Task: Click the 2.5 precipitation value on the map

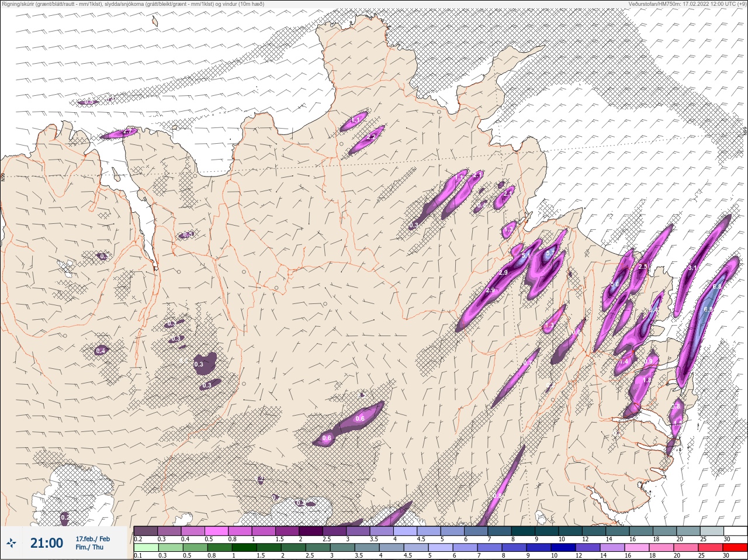Action: [x=643, y=267]
